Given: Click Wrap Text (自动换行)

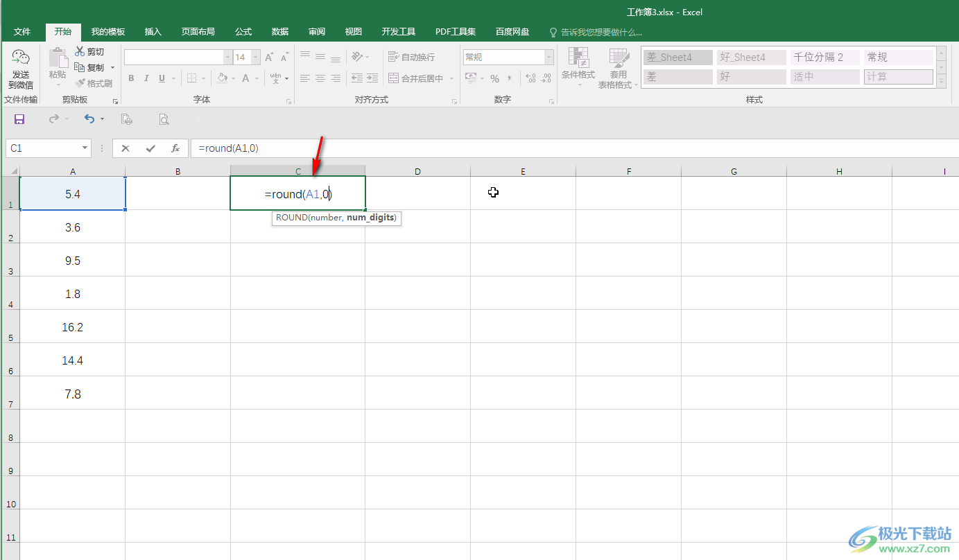Looking at the screenshot, I should 412,58.
